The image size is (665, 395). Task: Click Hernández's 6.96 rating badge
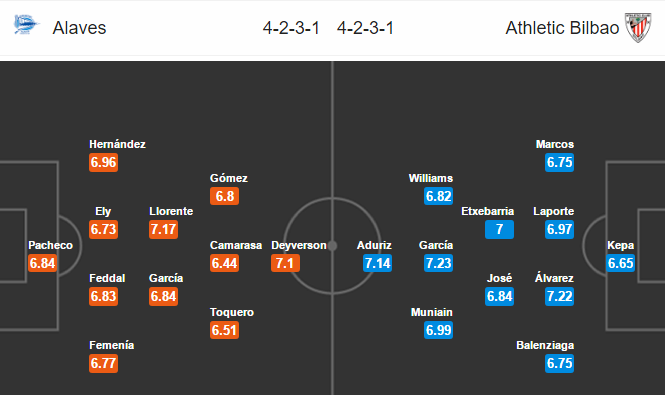coord(103,162)
